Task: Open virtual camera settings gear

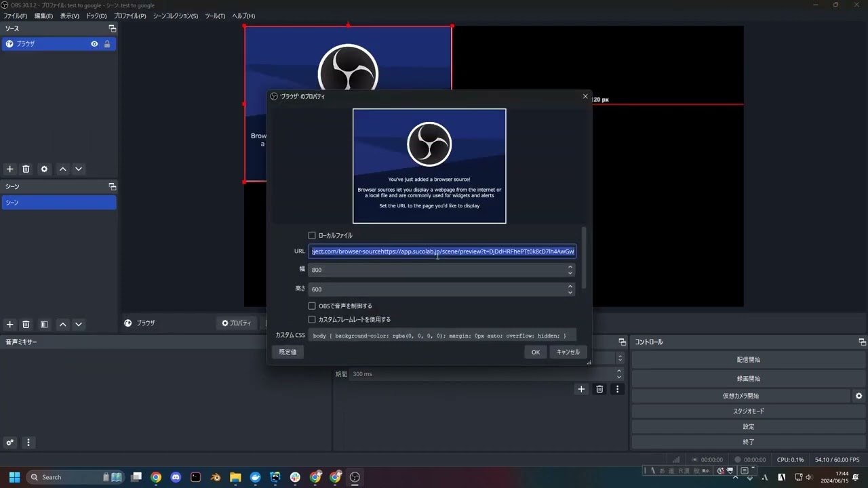Action: (x=859, y=396)
